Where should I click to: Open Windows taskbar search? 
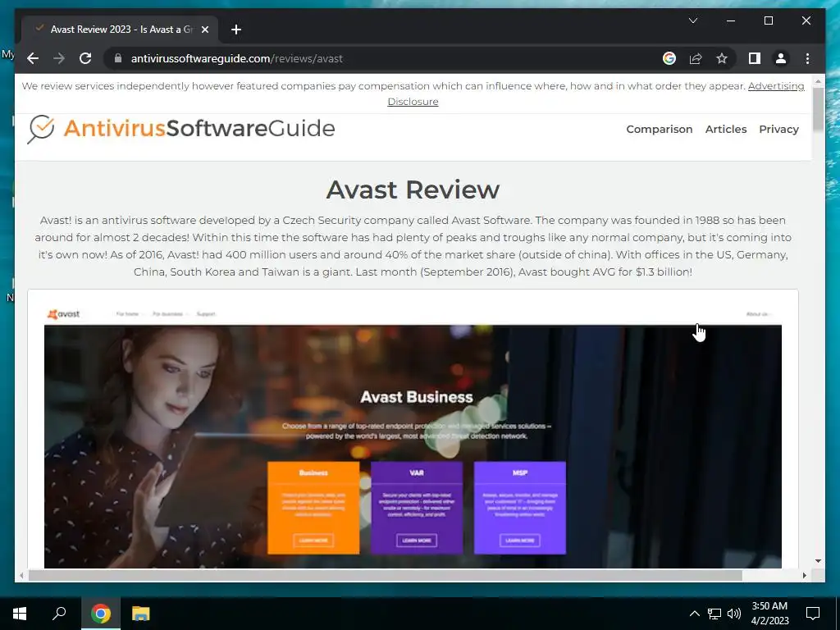pyautogui.click(x=59, y=614)
